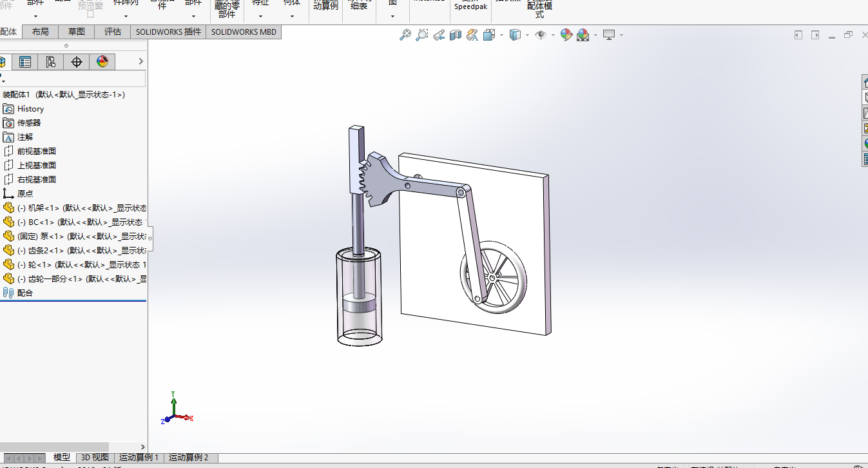Switch to the 3D 视图 bottom tab

point(95,458)
